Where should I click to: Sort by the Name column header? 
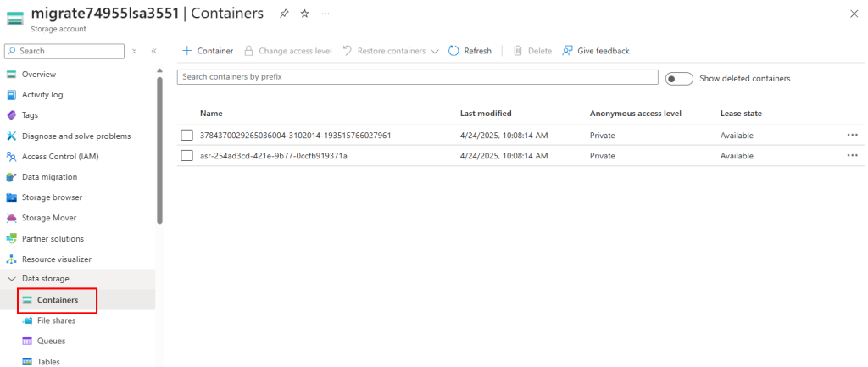pyautogui.click(x=211, y=114)
